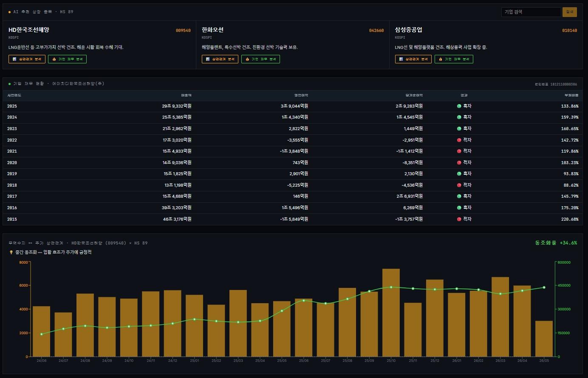Click the red 적자 status dot for 2022
588x378 pixels.
point(459,140)
